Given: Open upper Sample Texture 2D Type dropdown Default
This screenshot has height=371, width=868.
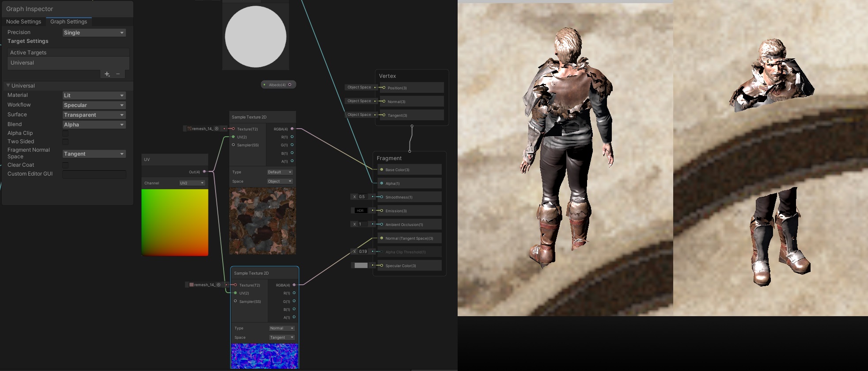Looking at the screenshot, I should click(x=280, y=172).
